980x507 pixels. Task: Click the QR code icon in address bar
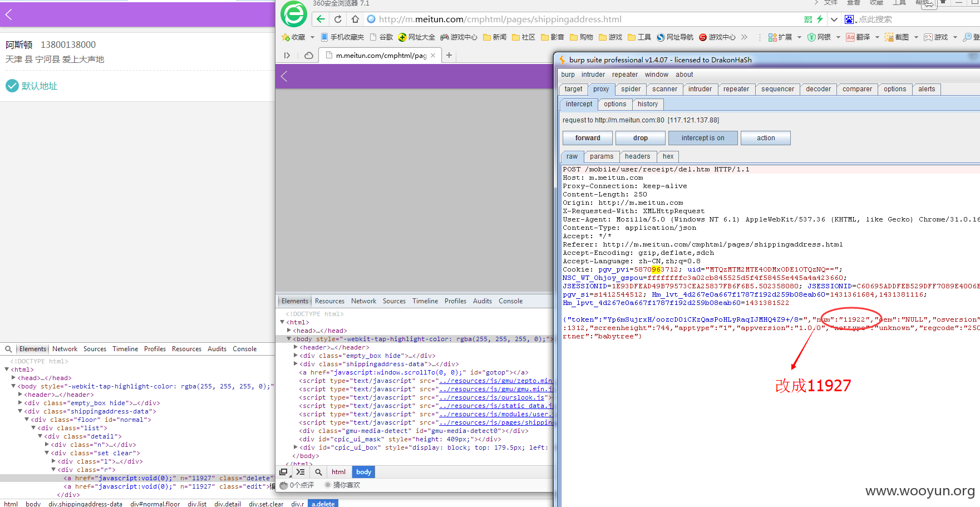point(808,19)
